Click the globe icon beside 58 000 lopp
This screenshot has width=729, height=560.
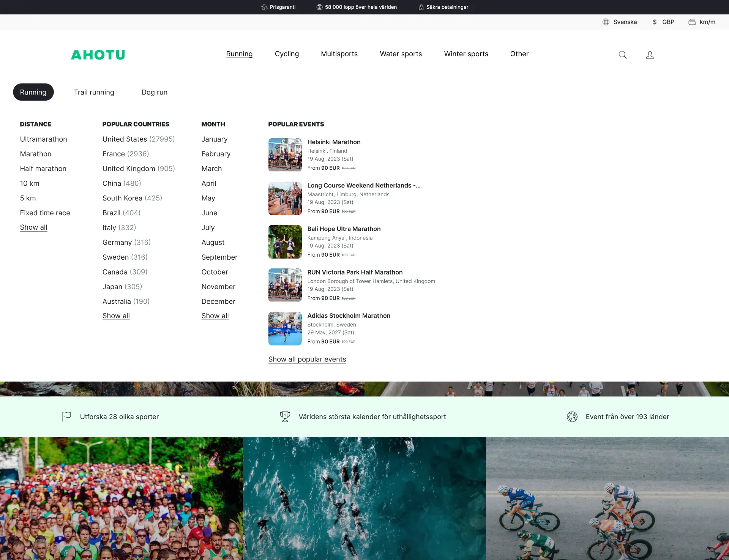tap(319, 7)
